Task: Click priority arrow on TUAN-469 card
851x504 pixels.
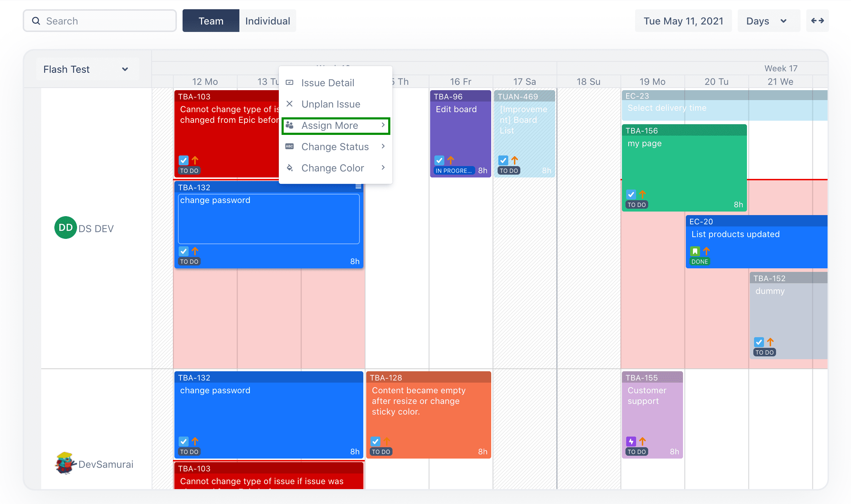Action: click(515, 160)
